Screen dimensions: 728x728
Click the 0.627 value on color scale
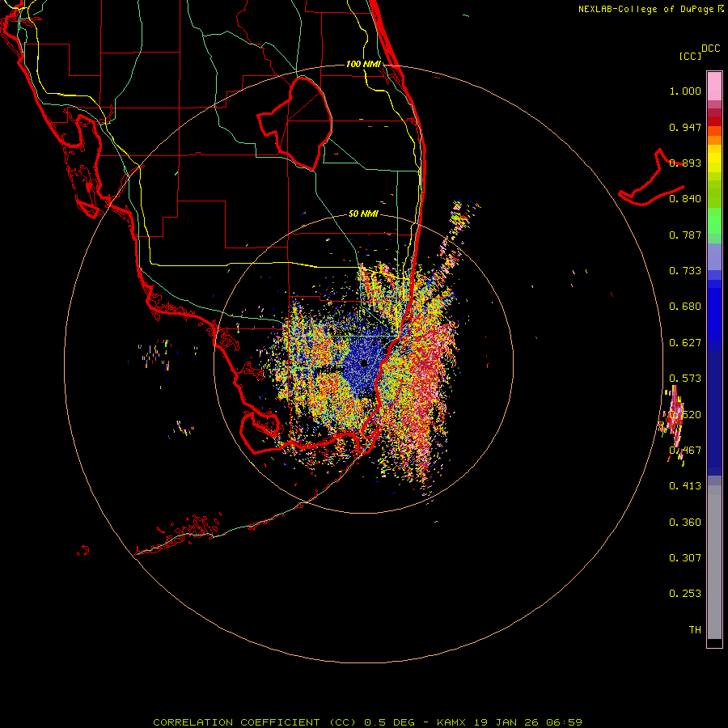point(685,343)
